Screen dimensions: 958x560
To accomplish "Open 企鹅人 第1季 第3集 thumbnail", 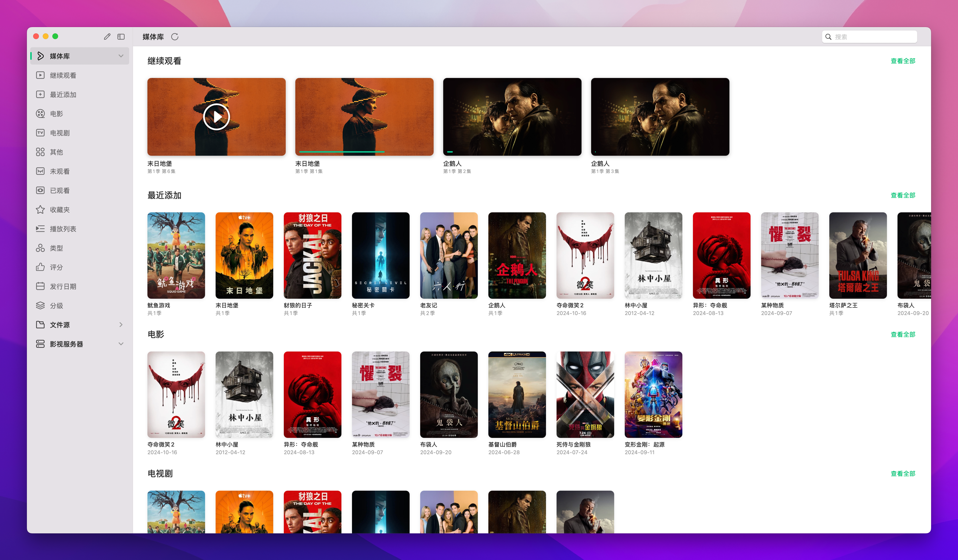I will click(x=660, y=117).
